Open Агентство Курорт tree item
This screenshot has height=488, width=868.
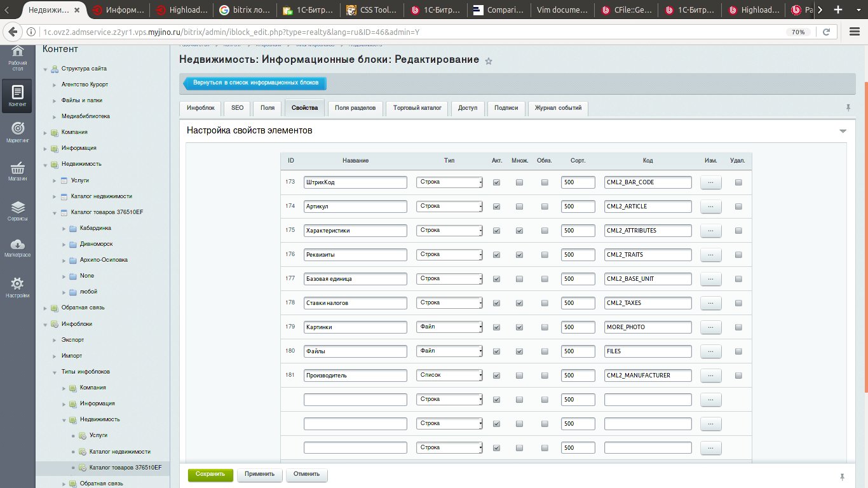[x=85, y=85]
